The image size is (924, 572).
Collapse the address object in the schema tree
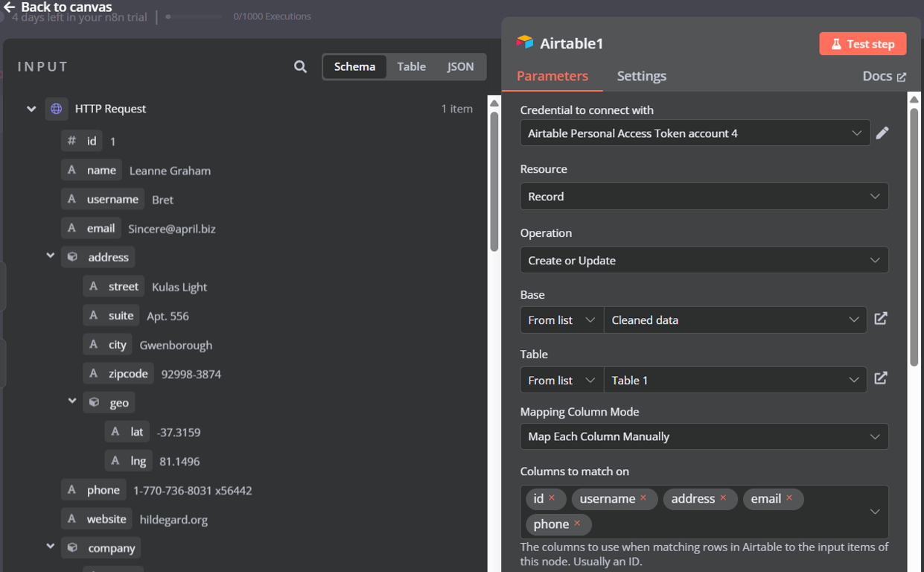coord(51,256)
